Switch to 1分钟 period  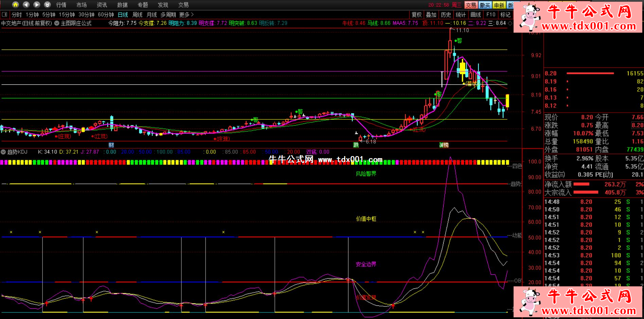(x=32, y=15)
